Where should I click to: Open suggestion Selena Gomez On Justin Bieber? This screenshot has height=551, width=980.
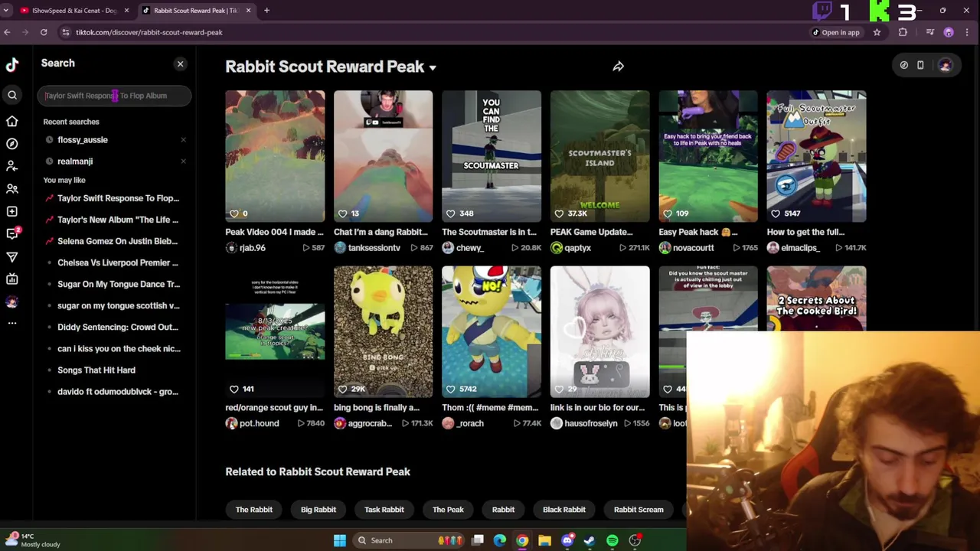(x=118, y=241)
